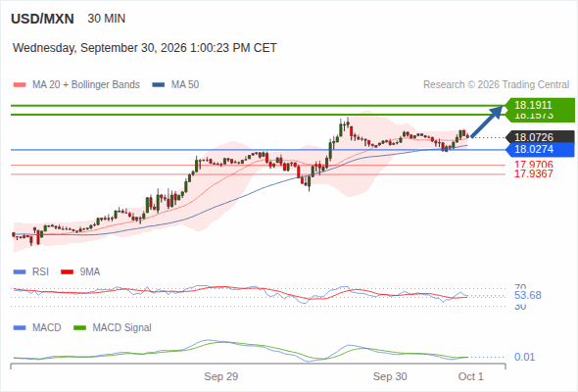578x392 pixels.
Task: Click the MACD value 0.01
Action: [524, 357]
